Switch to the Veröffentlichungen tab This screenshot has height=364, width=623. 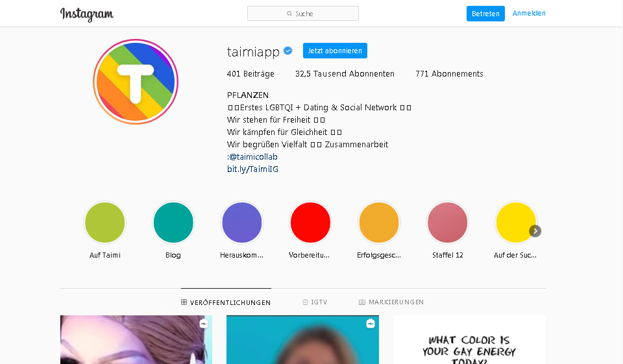226,302
